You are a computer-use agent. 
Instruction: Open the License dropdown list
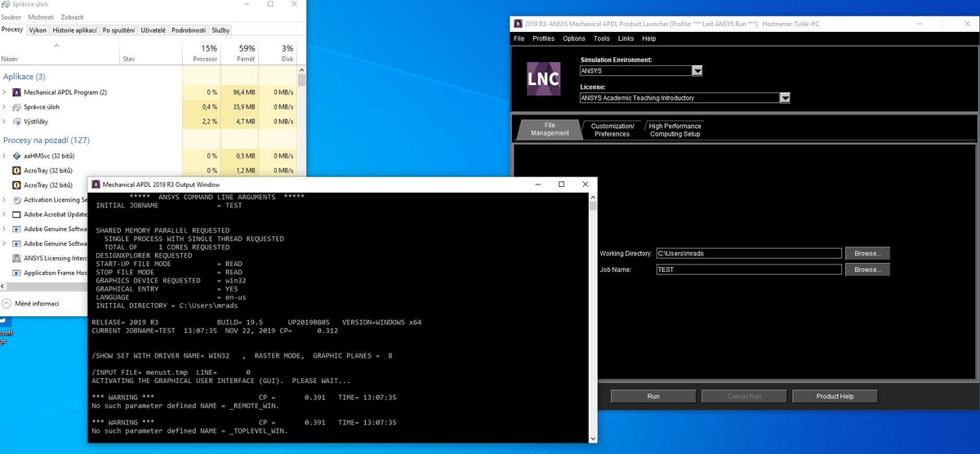click(x=785, y=98)
